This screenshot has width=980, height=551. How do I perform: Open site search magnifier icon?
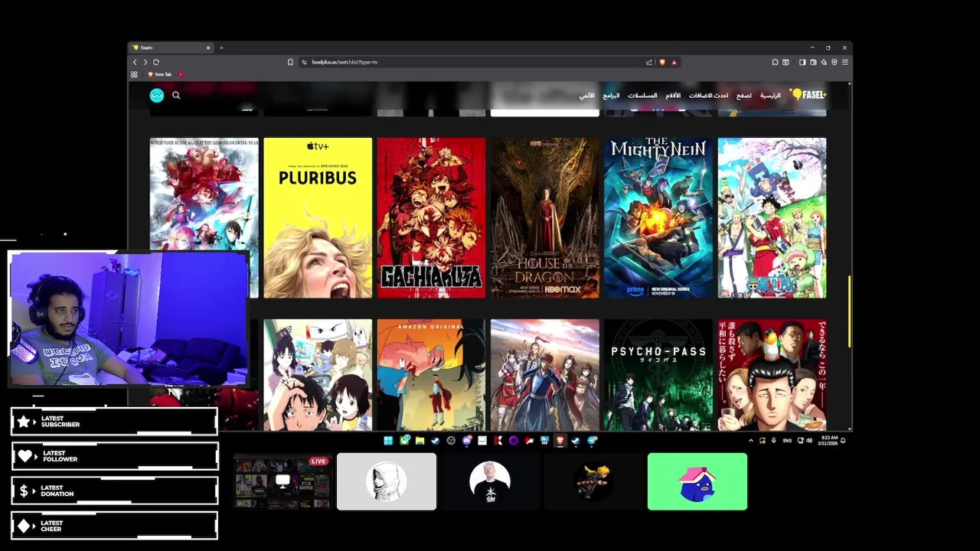click(x=176, y=95)
